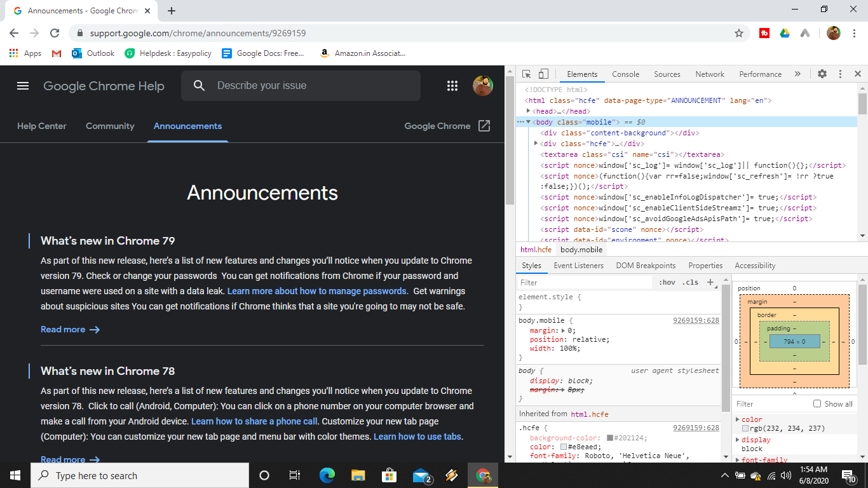
Task: Expand the div class hcfe node
Action: [x=536, y=144]
